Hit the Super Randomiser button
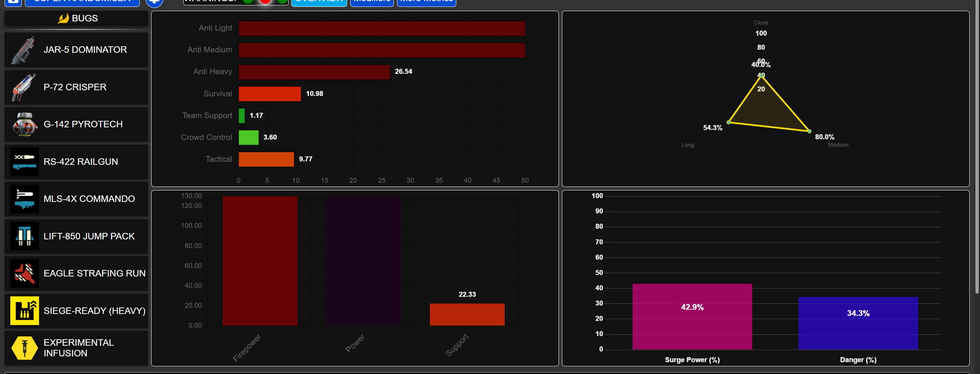This screenshot has width=980, height=374. click(x=82, y=2)
